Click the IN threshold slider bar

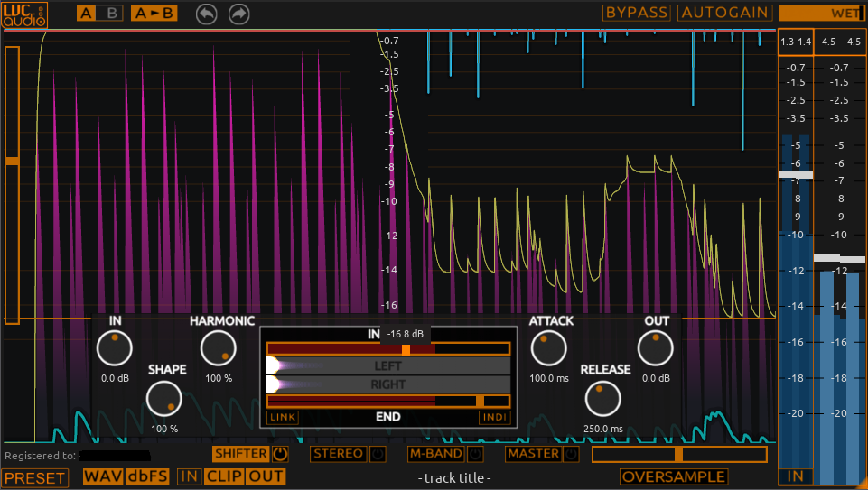[388, 349]
